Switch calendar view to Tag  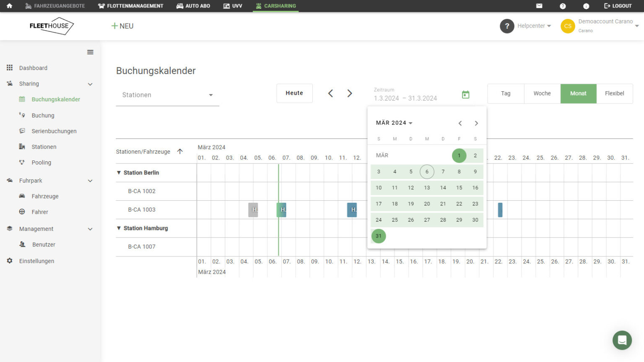(506, 93)
